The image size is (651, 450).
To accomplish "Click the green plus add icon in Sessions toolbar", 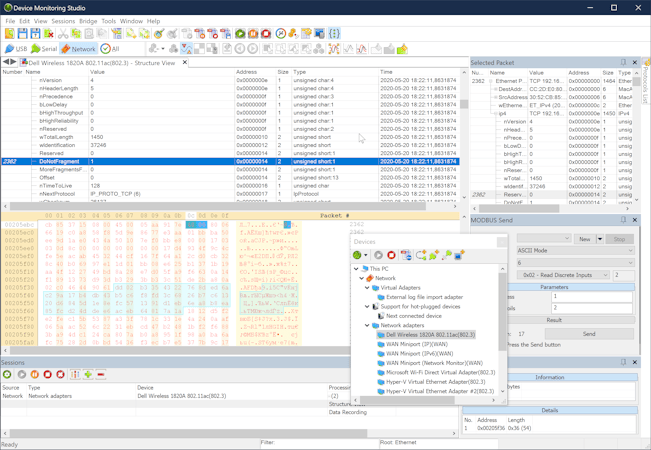I will [88, 375].
